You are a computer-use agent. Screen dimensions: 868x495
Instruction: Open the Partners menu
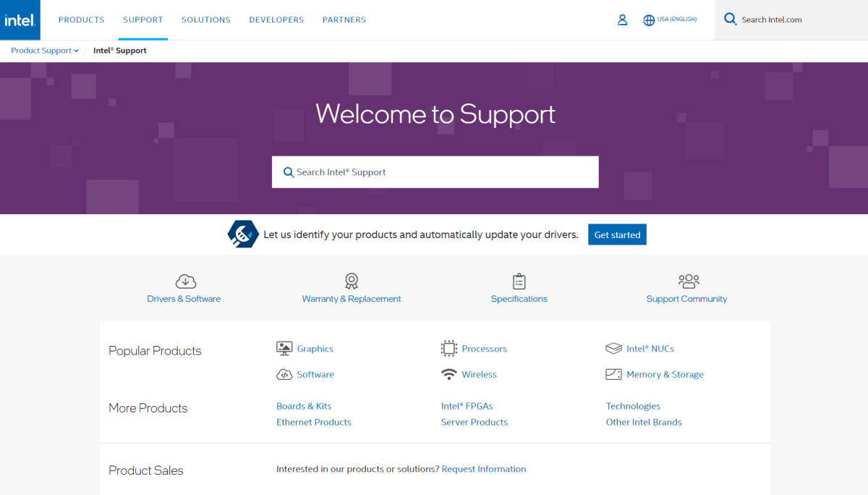tap(344, 20)
